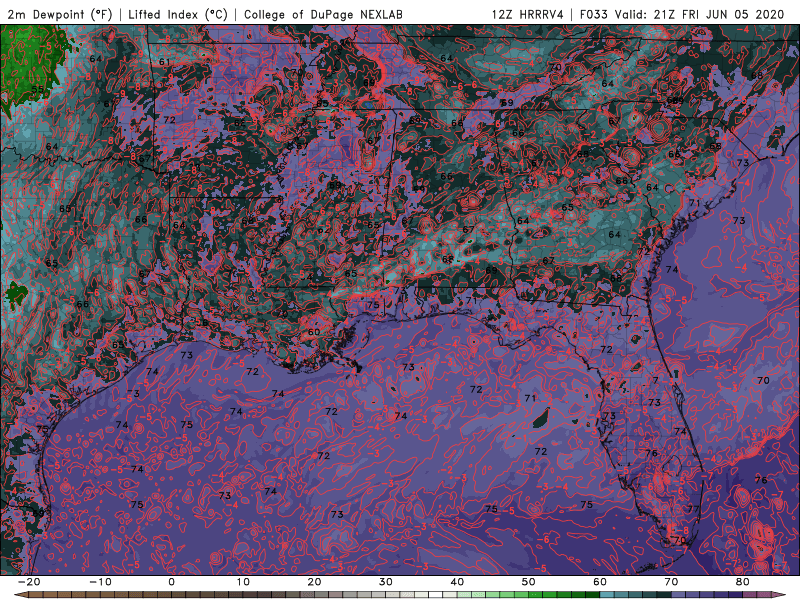Click the "F033 Valid: 21Z FRI JUN 05 2020" text
This screenshot has height=600, width=800.
pos(682,14)
